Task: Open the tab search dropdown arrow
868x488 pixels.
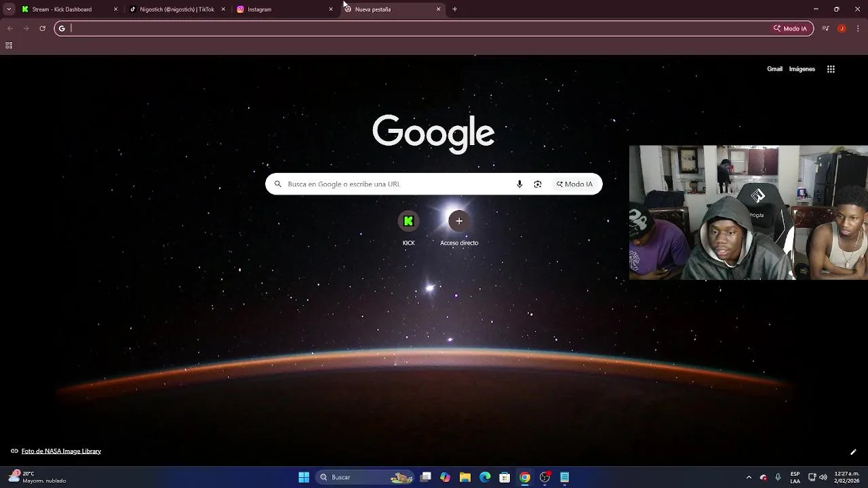Action: pyautogui.click(x=9, y=9)
